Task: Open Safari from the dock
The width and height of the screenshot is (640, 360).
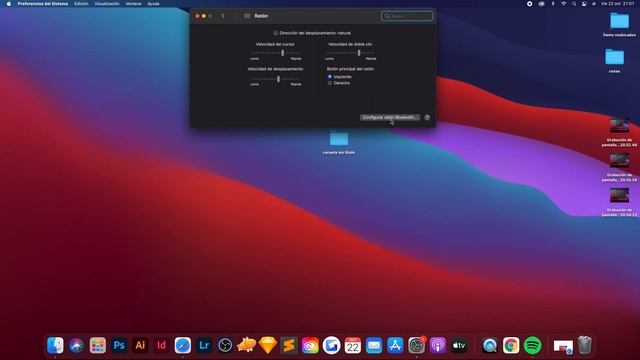Action: click(x=182, y=346)
